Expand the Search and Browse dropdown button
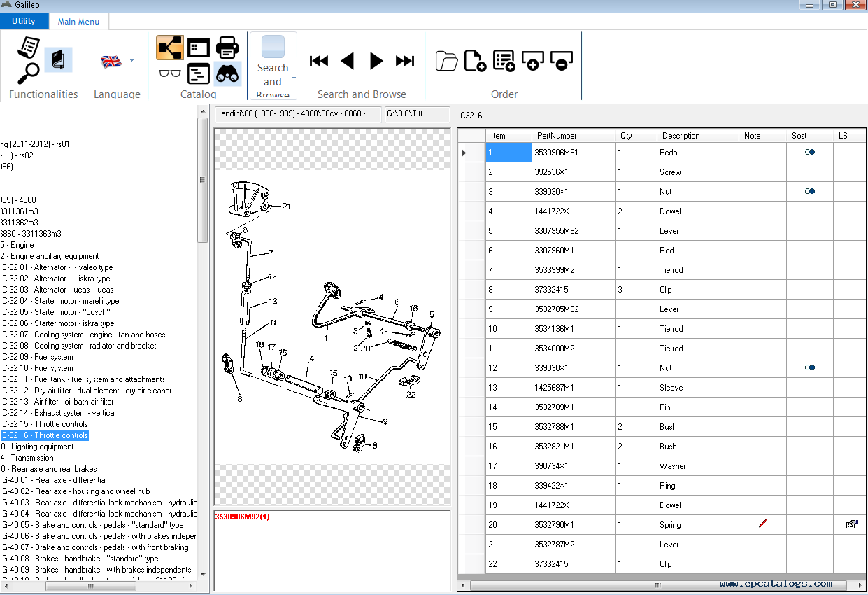The width and height of the screenshot is (868, 595). coord(294,77)
